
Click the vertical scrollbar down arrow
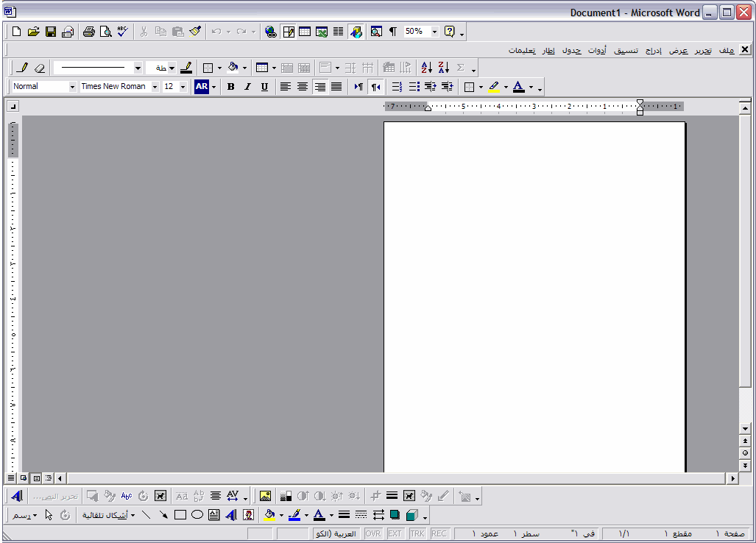point(745,429)
